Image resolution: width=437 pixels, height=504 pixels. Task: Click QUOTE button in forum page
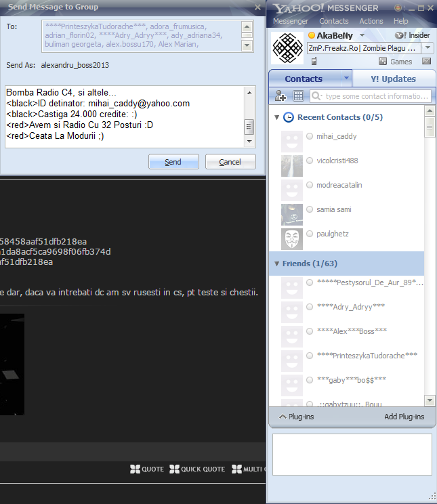click(147, 469)
